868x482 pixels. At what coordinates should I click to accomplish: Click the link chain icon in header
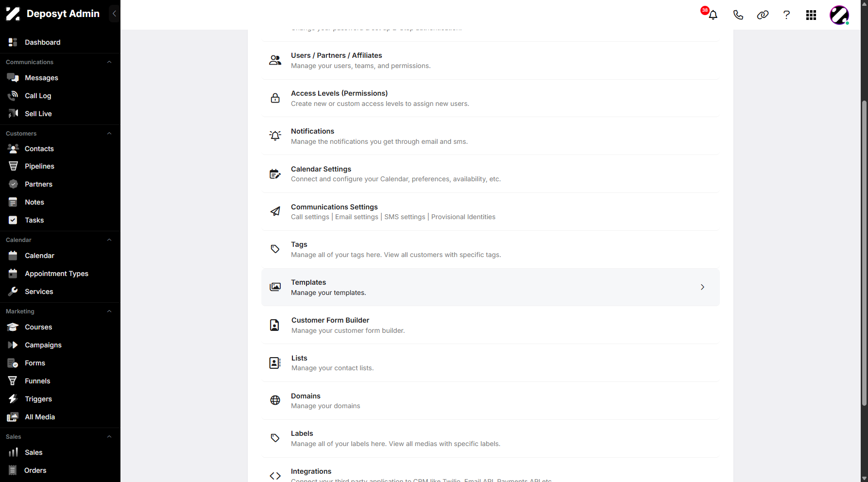[x=763, y=15]
